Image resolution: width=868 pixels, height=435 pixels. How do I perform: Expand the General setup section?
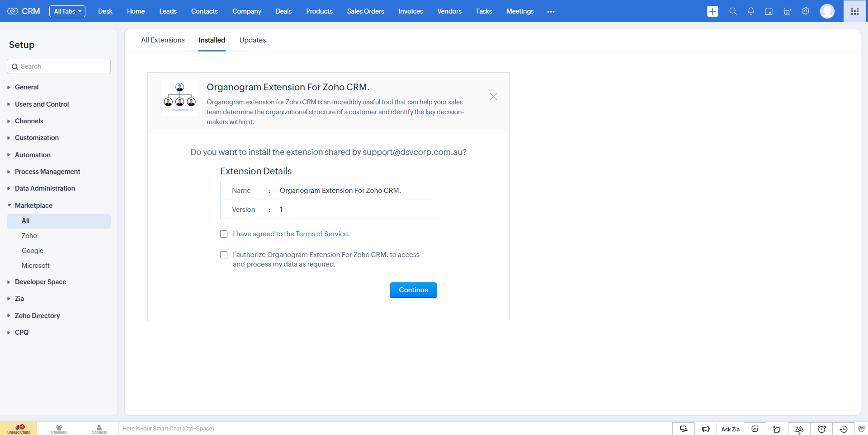pyautogui.click(x=27, y=87)
